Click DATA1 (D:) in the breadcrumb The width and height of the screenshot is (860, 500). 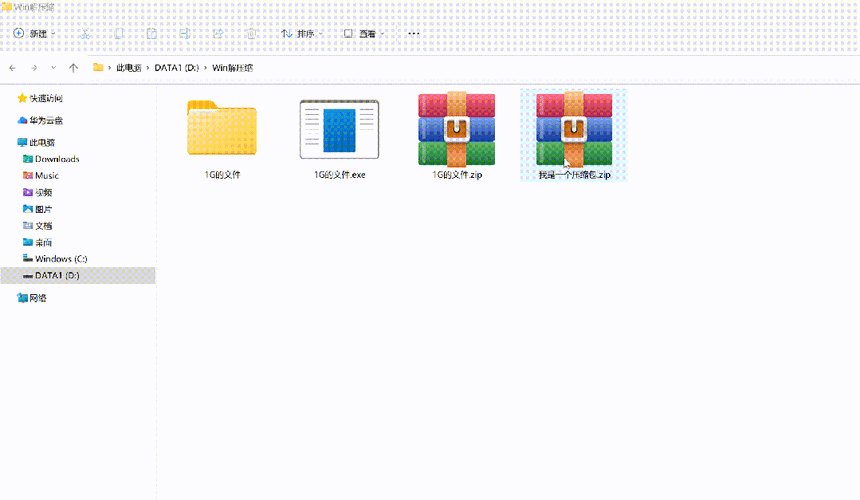[x=177, y=68]
